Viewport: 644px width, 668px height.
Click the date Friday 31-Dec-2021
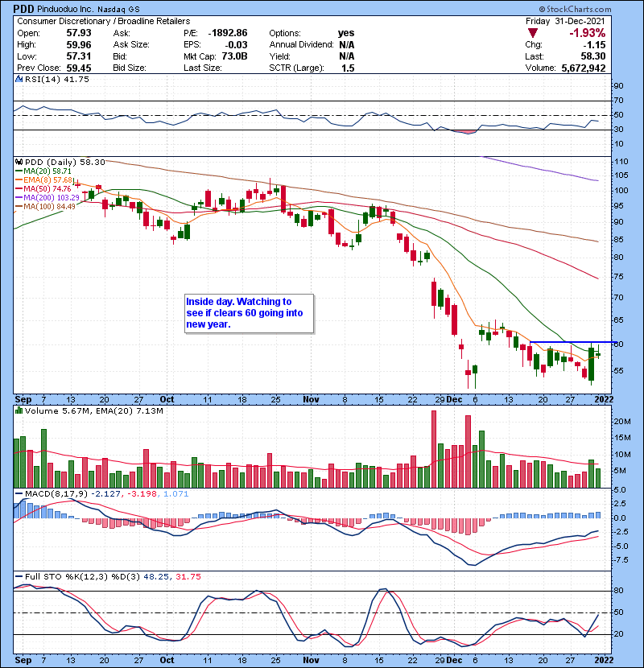(x=565, y=21)
